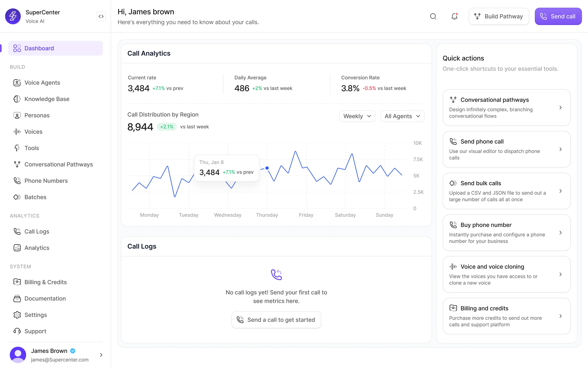The height and width of the screenshot is (368, 588).
Task: Click the Conversational Pathways sidebar icon
Action: click(17, 164)
